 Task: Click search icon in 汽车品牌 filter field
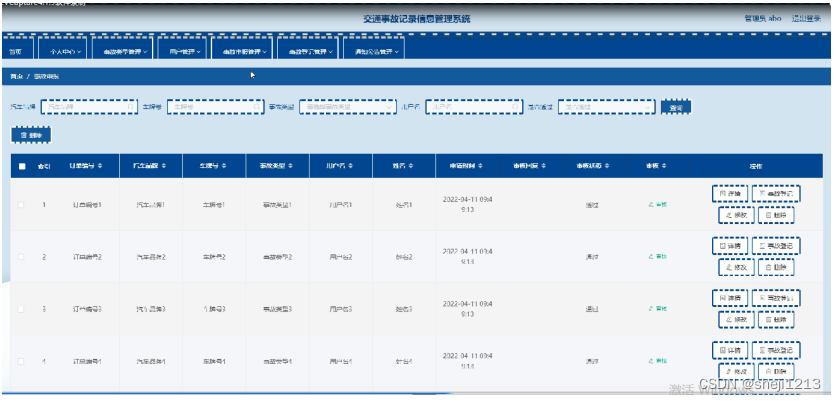130,107
